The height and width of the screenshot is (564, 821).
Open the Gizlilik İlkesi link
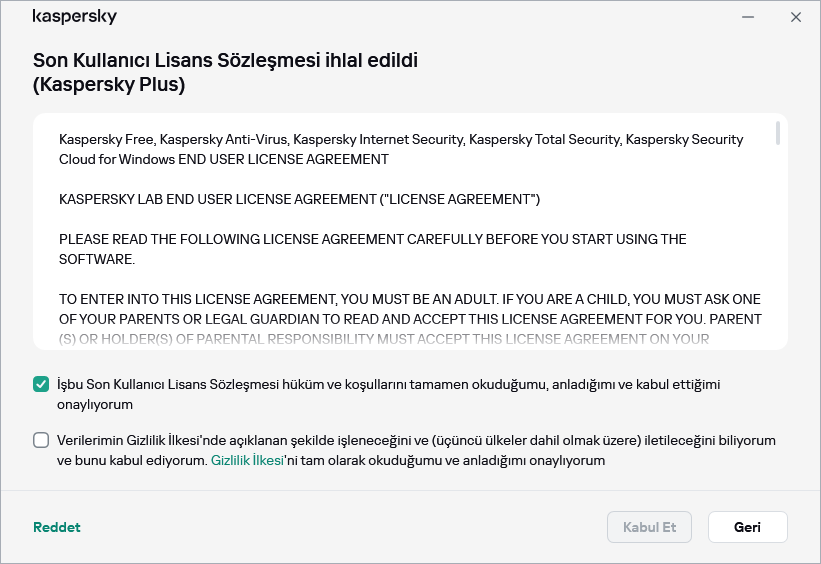[247, 461]
